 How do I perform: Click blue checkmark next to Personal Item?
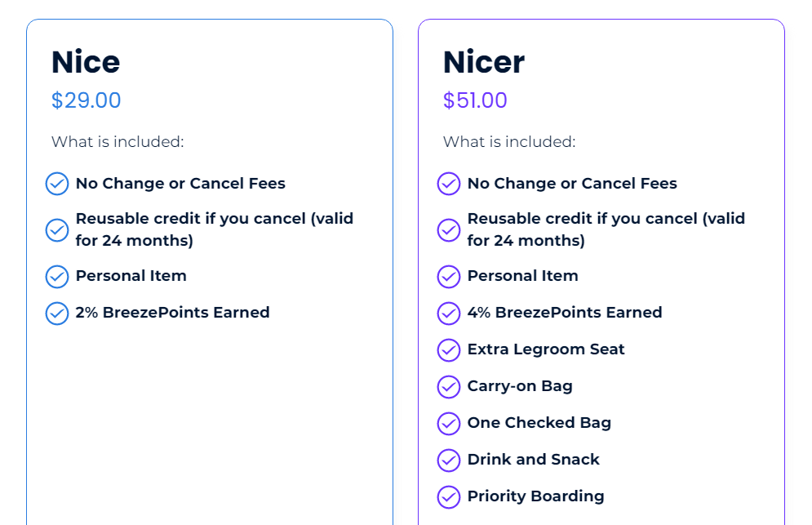(57, 276)
